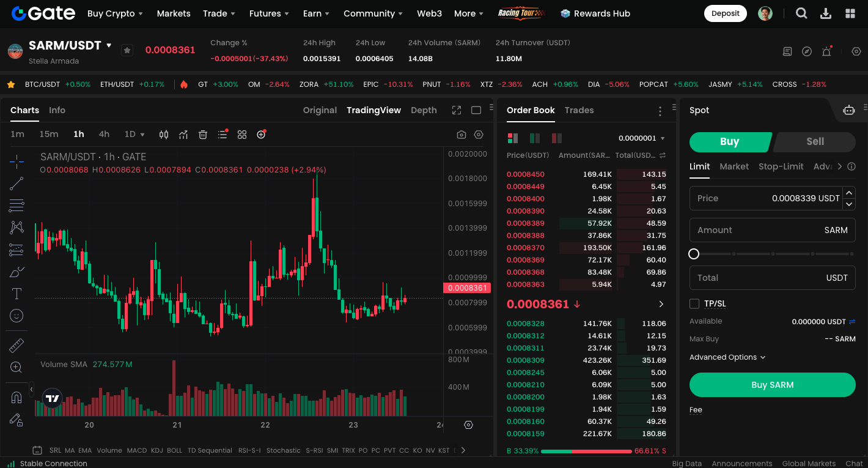The image size is (868, 468).
Task: Open order book precision 0.0000001 dropdown
Action: coord(641,138)
